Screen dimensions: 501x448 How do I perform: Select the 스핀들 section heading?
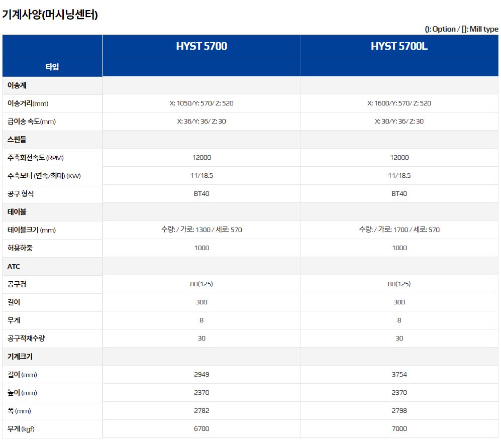point(17,140)
